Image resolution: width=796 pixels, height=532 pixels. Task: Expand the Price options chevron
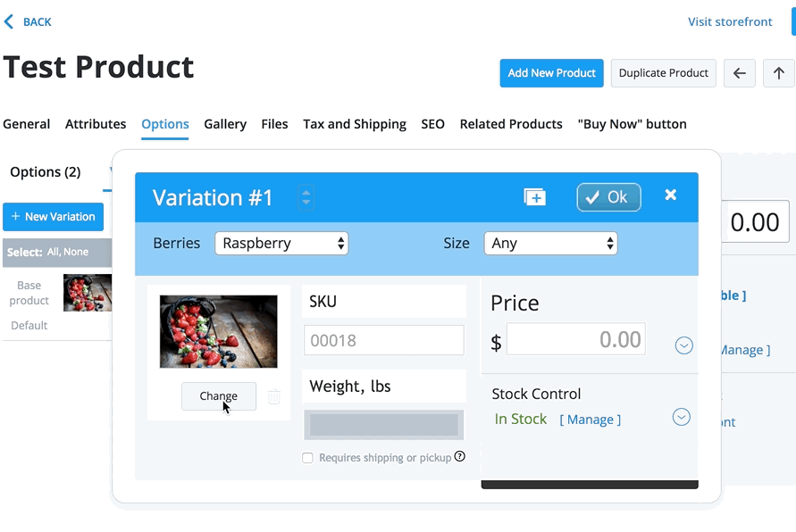coord(684,345)
